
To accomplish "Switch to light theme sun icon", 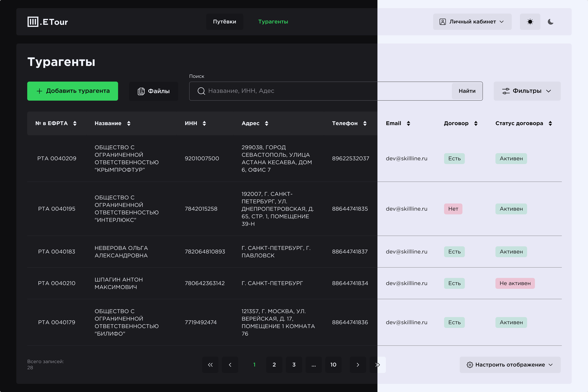I will (530, 22).
